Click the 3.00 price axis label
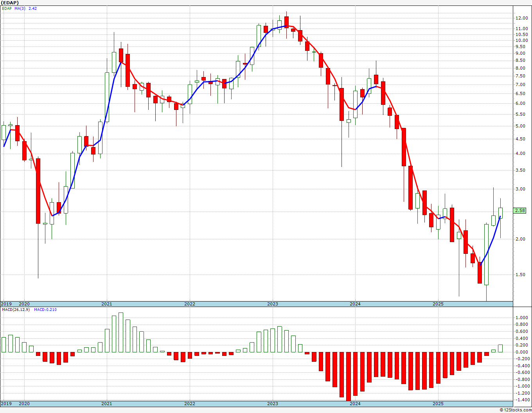The image size is (532, 413). pos(521,189)
